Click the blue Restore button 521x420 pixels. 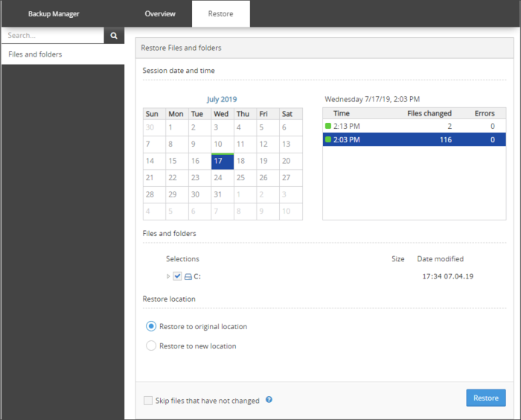(x=485, y=398)
